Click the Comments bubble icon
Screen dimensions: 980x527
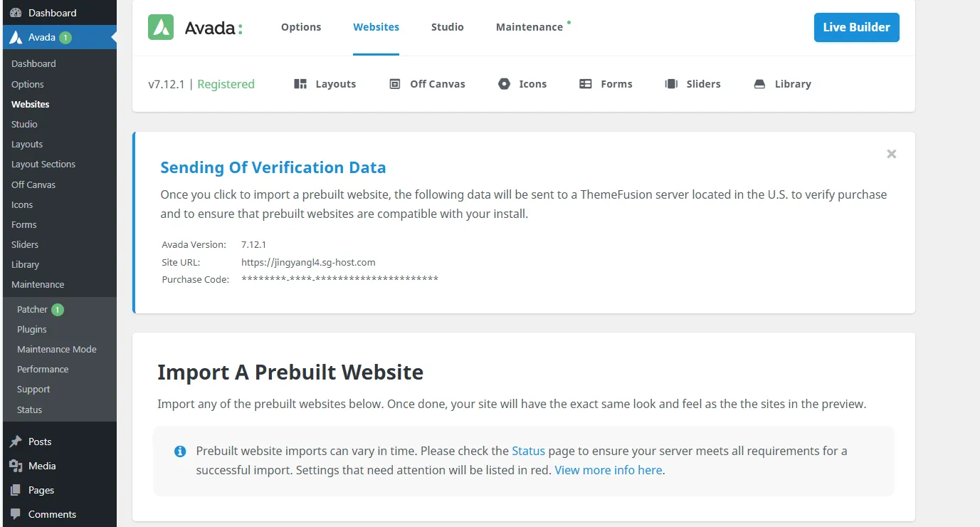16,514
